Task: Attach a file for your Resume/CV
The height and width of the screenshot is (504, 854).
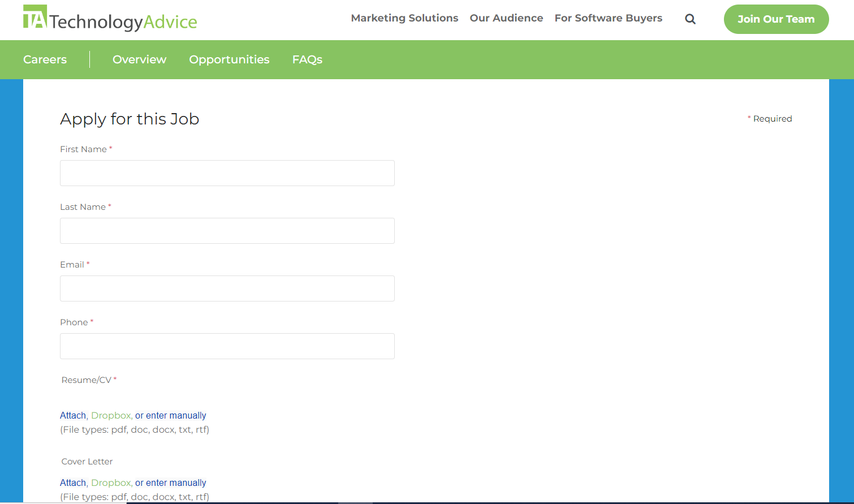Action: 72,415
